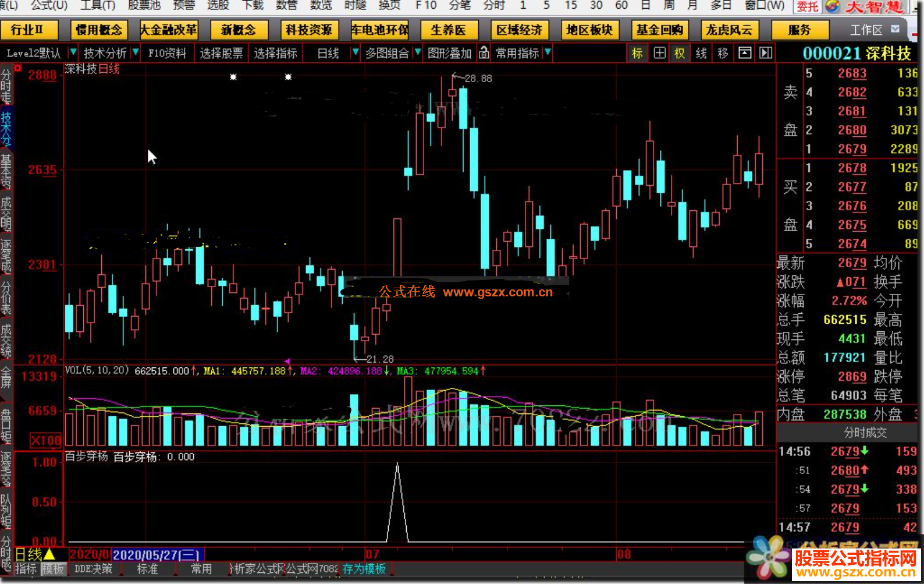Click the X100 volume multiplier box
Screen dimensions: 924x584
pos(45,440)
